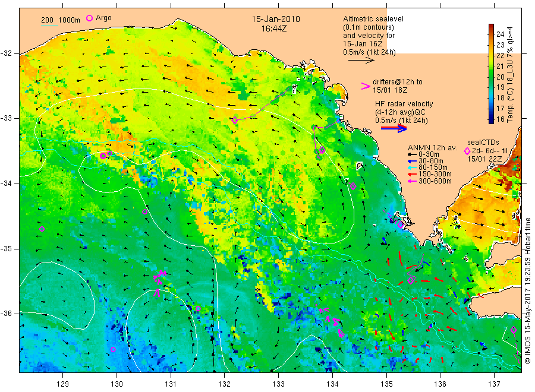Click the temperature colour bar at 16 degrees
The image size is (535, 392).
pyautogui.click(x=492, y=119)
